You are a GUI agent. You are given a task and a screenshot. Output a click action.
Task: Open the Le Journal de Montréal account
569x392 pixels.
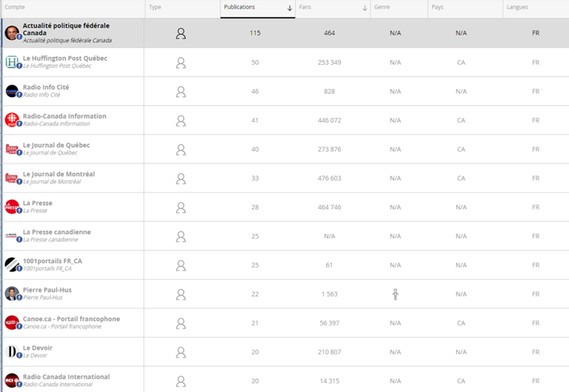(x=58, y=174)
